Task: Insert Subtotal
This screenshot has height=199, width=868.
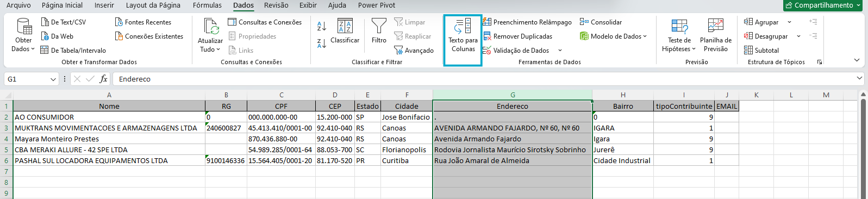Action: coord(761,51)
